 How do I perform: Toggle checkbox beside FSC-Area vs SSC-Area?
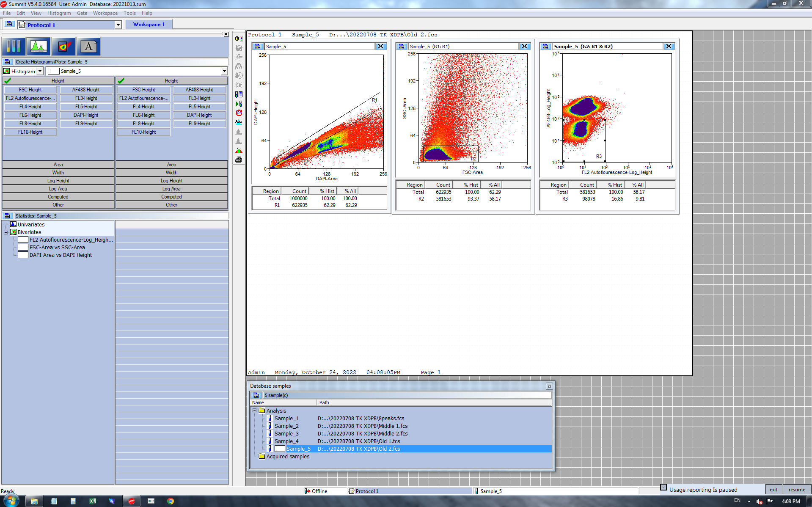23,248
